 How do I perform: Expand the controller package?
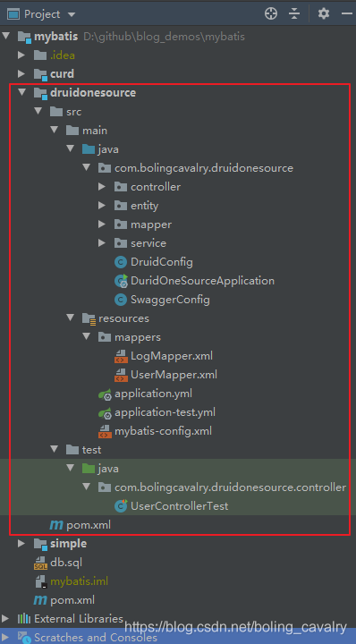pyautogui.click(x=102, y=187)
